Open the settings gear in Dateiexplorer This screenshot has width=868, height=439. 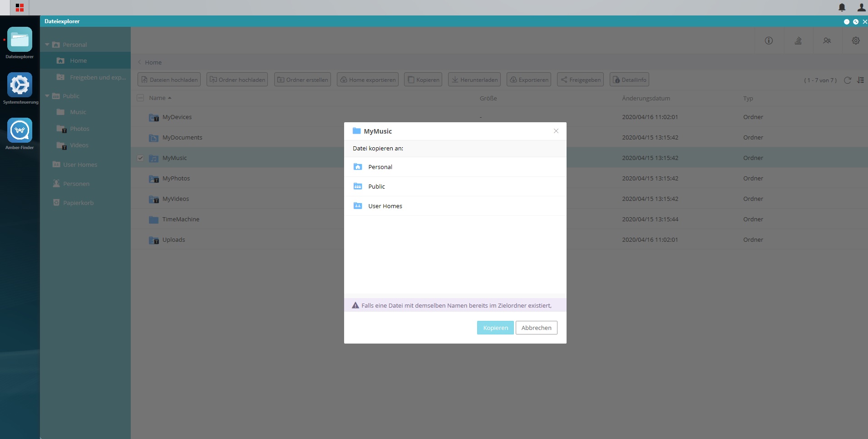tap(856, 40)
